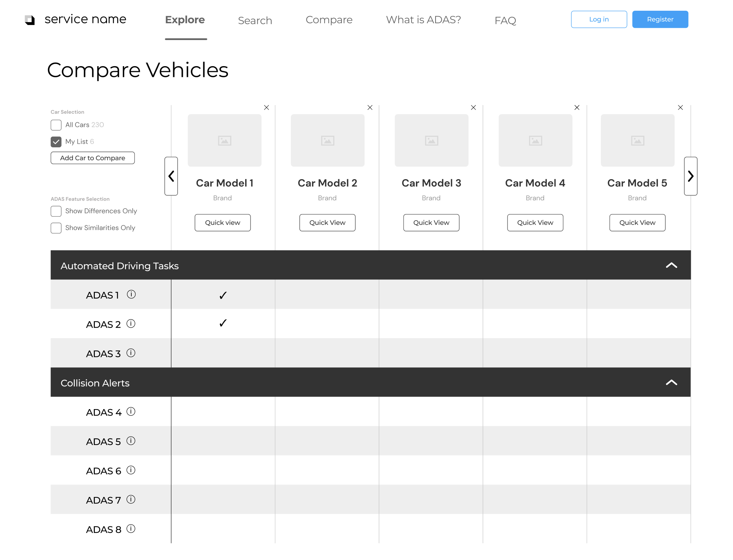Uncheck the My List checkbox
733x560 pixels.
coord(56,142)
